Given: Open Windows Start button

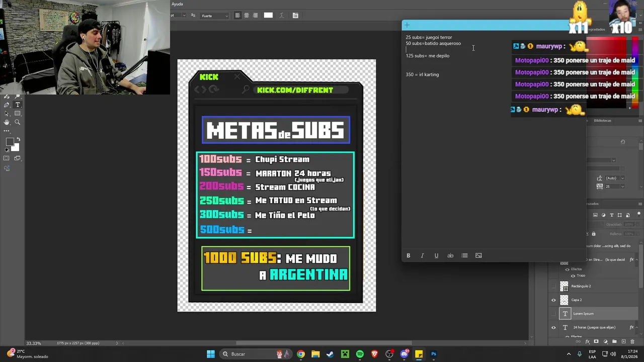Looking at the screenshot, I should pyautogui.click(x=211, y=354).
